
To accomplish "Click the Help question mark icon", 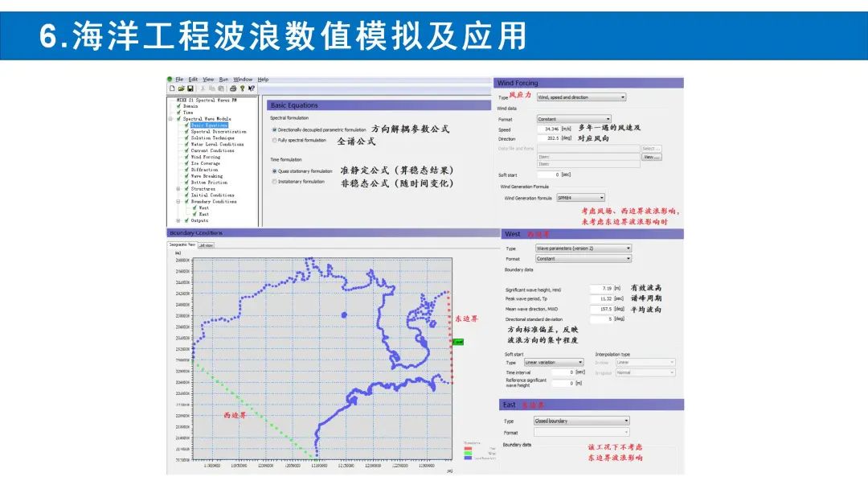I will [x=240, y=88].
